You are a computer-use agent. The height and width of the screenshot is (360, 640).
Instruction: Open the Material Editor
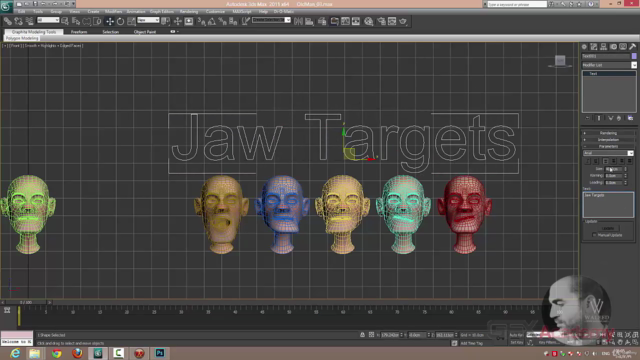click(369, 21)
